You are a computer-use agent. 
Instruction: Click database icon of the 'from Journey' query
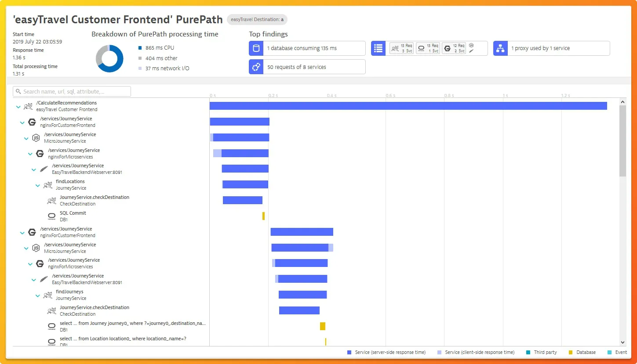point(51,326)
